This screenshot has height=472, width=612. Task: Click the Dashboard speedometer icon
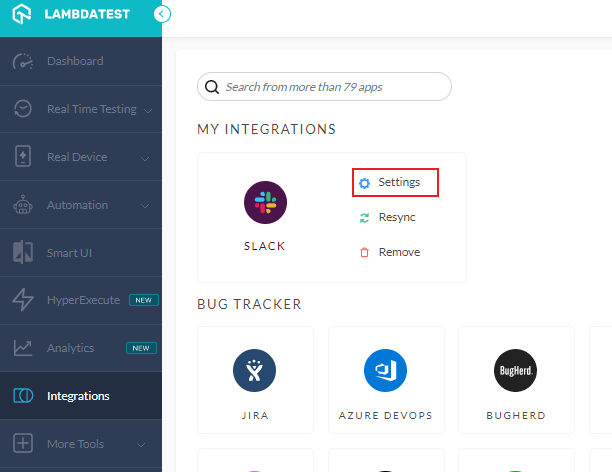(23, 61)
